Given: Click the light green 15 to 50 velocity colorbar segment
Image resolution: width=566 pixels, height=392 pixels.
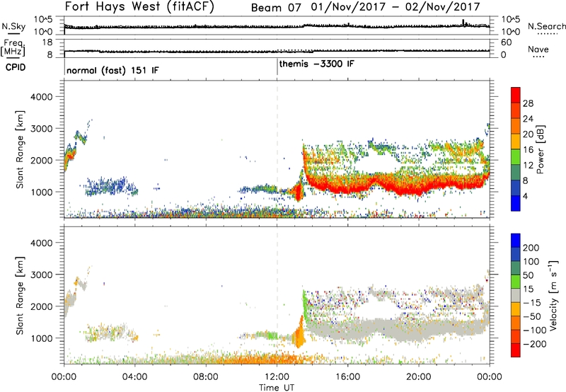Looking at the screenshot, I should pyautogui.click(x=516, y=282).
